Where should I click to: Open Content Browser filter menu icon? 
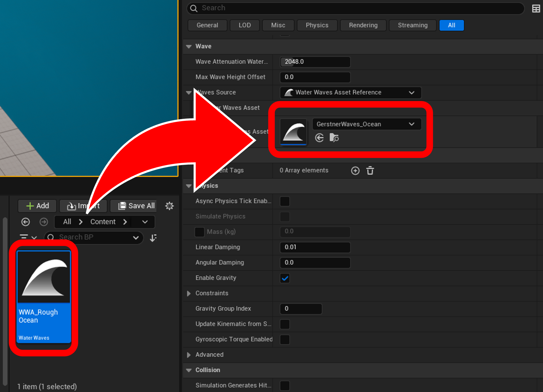pyautogui.click(x=28, y=237)
